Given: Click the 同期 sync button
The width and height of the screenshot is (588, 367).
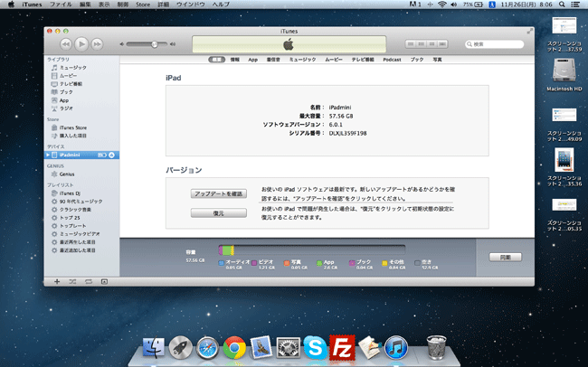Looking at the screenshot, I should [x=506, y=257].
